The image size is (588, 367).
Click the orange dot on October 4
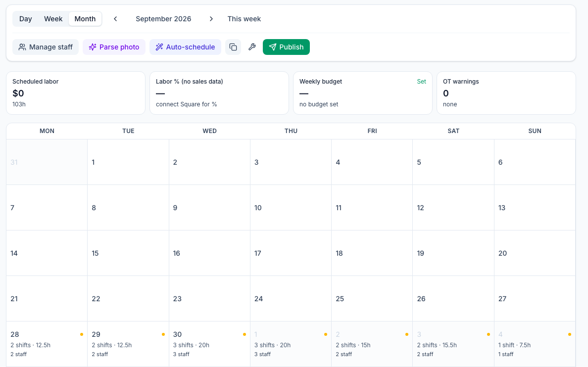point(570,334)
